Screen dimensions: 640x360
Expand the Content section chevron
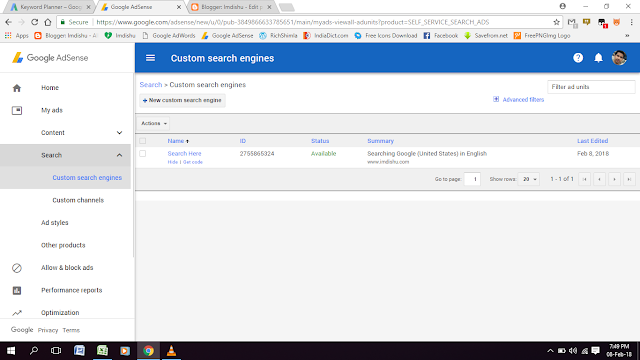point(119,133)
